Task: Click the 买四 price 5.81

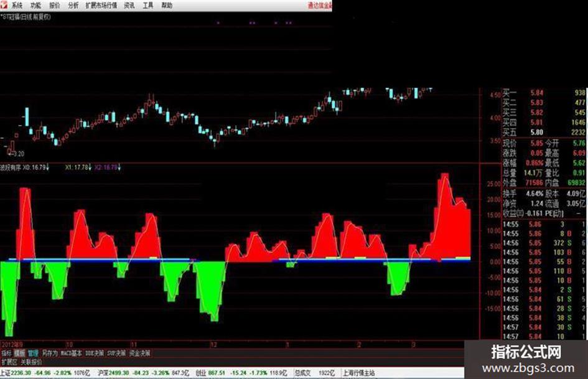Action: [x=536, y=123]
